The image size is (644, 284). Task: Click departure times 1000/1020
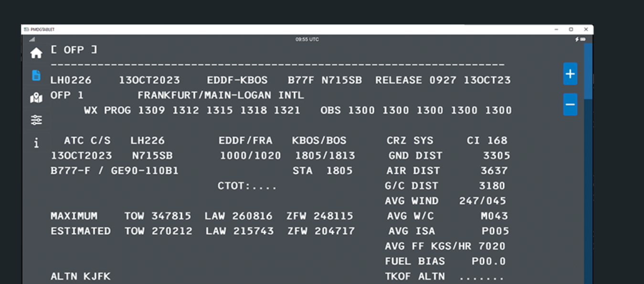coord(251,156)
